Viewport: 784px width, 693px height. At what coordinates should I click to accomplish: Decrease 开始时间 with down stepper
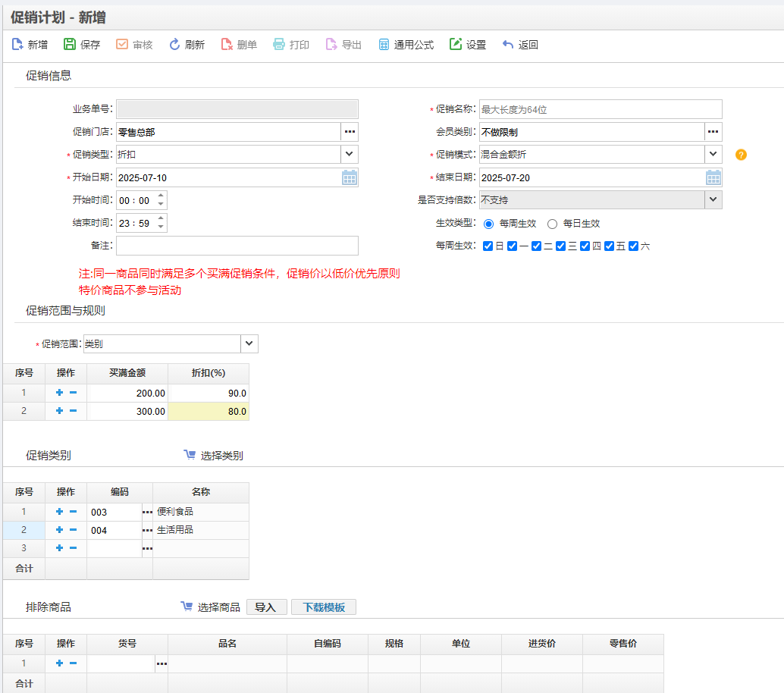click(161, 204)
